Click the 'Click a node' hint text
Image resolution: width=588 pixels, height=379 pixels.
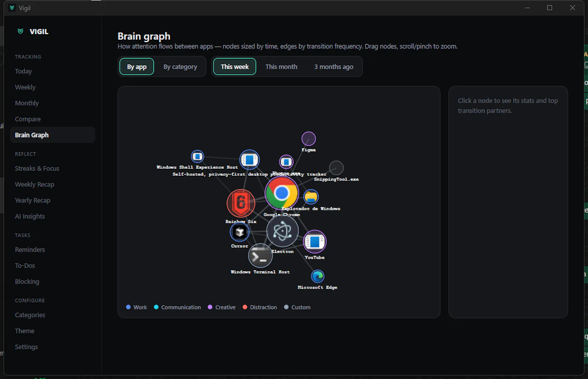pos(508,106)
